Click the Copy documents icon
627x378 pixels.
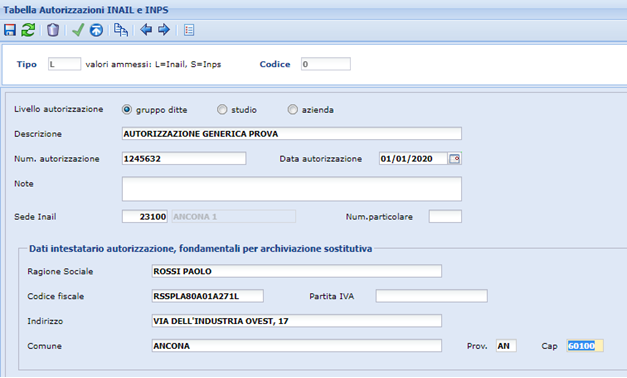click(x=121, y=30)
